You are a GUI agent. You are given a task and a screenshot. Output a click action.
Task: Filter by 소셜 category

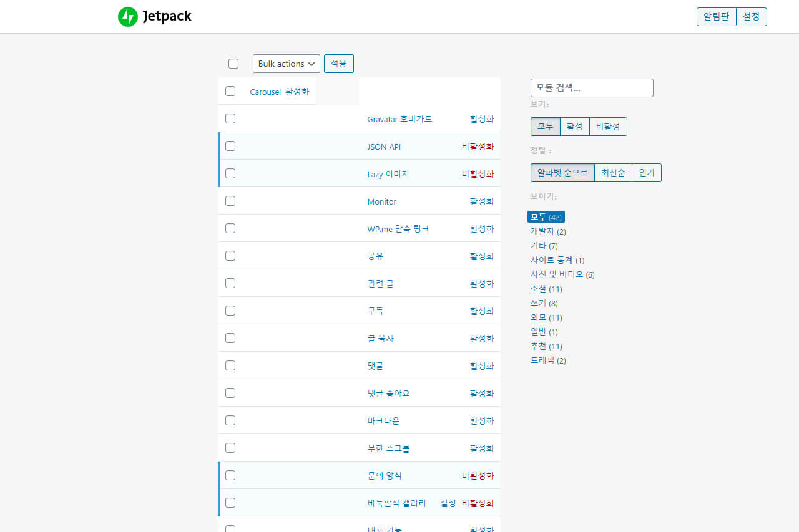click(538, 289)
